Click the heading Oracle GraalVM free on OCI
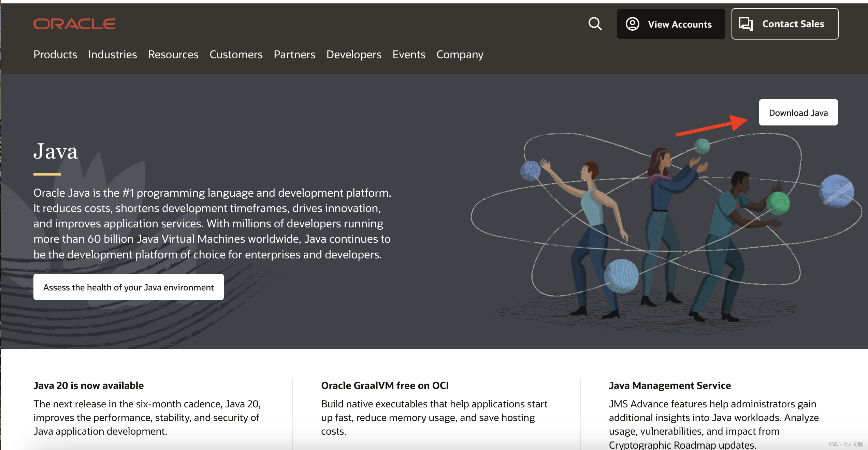This screenshot has width=868, height=450. (x=385, y=386)
